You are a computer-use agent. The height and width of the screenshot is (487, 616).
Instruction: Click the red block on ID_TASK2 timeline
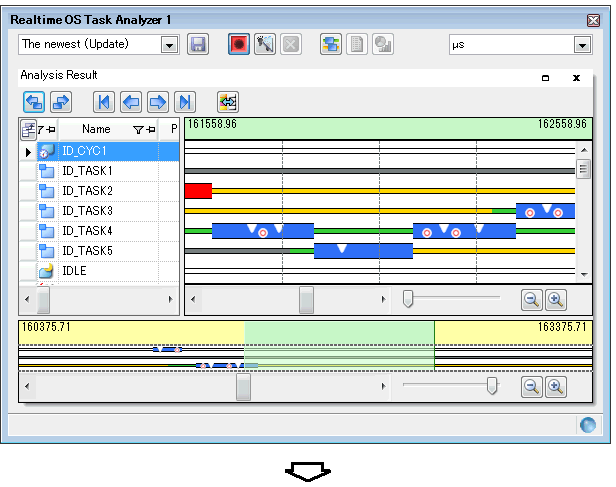(198, 191)
